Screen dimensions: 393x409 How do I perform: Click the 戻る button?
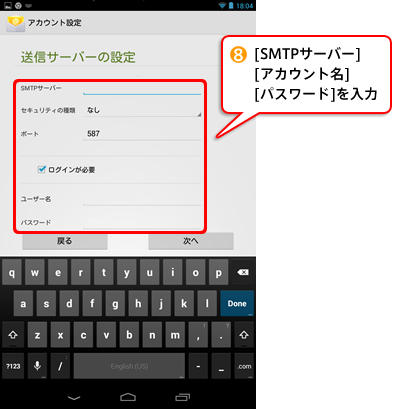65,241
